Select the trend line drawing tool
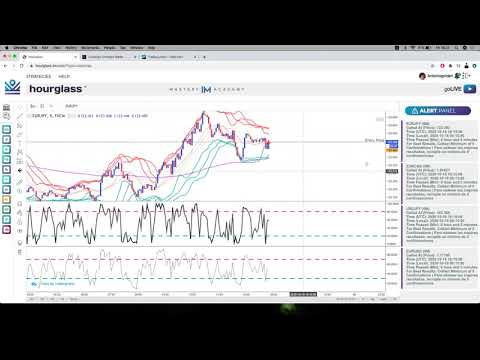Image resolution: width=480 pixels, height=360 pixels. 20,116
